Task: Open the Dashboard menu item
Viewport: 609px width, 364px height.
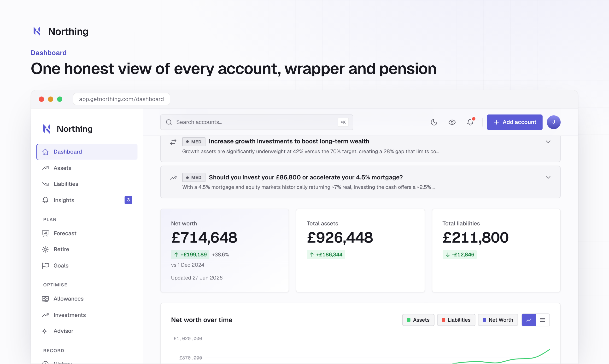Action: (87, 152)
